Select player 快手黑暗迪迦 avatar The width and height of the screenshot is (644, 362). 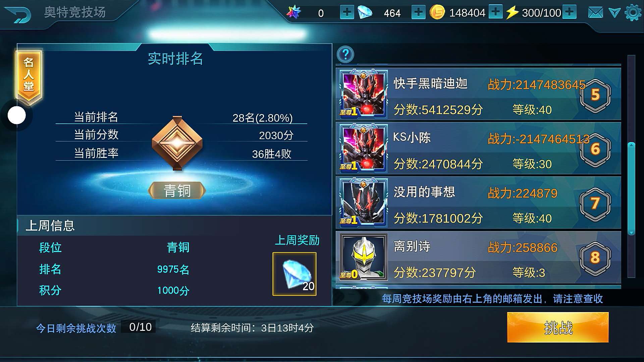point(364,94)
